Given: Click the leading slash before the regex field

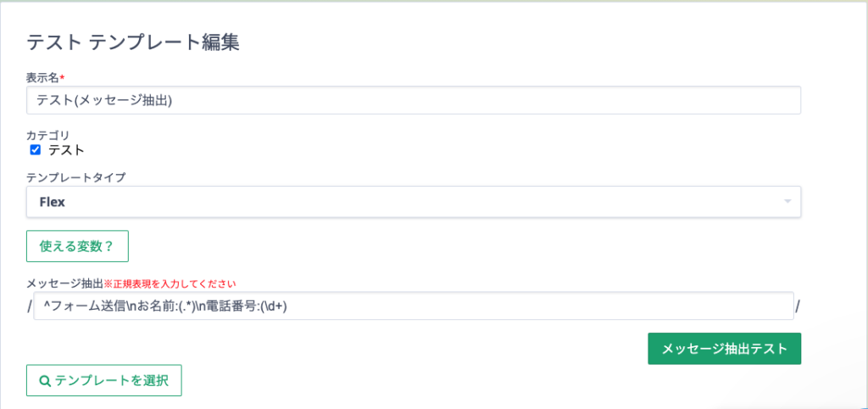Looking at the screenshot, I should tap(30, 306).
